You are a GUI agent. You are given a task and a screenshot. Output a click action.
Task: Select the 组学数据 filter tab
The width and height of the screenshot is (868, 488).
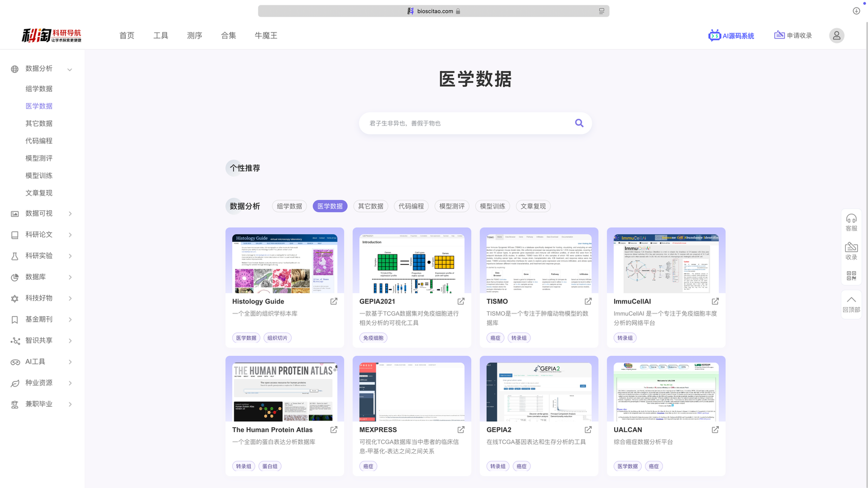click(x=289, y=207)
